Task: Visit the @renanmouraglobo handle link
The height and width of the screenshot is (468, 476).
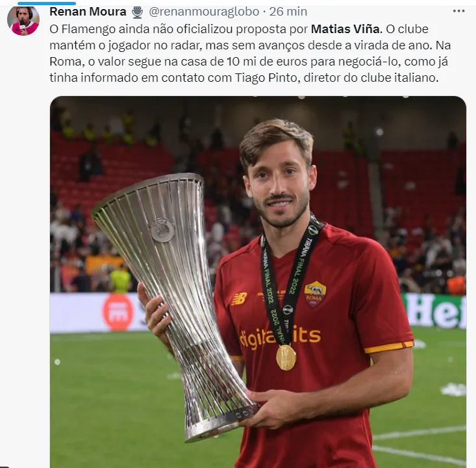Action: 204,12
